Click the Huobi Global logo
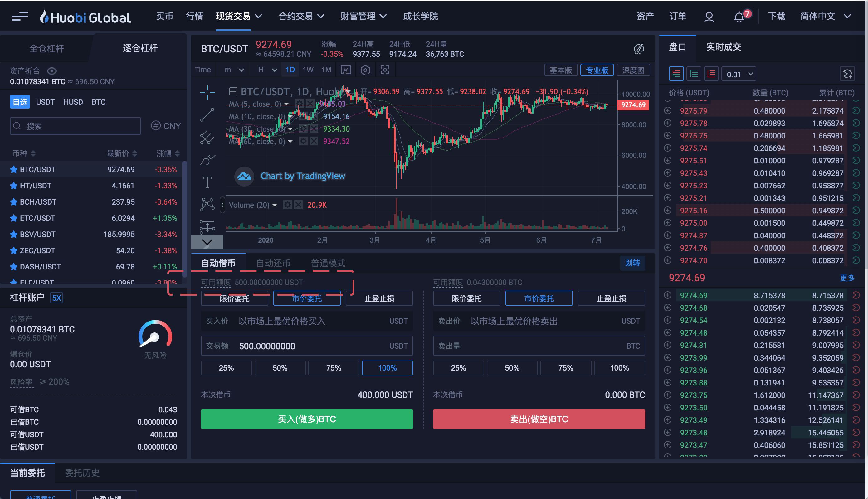This screenshot has height=499, width=868. [85, 17]
